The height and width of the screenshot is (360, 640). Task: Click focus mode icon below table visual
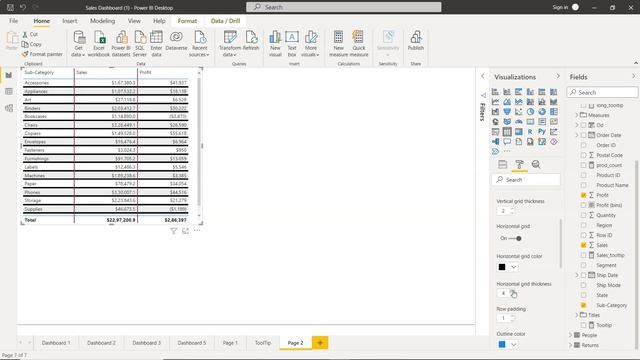point(185,231)
